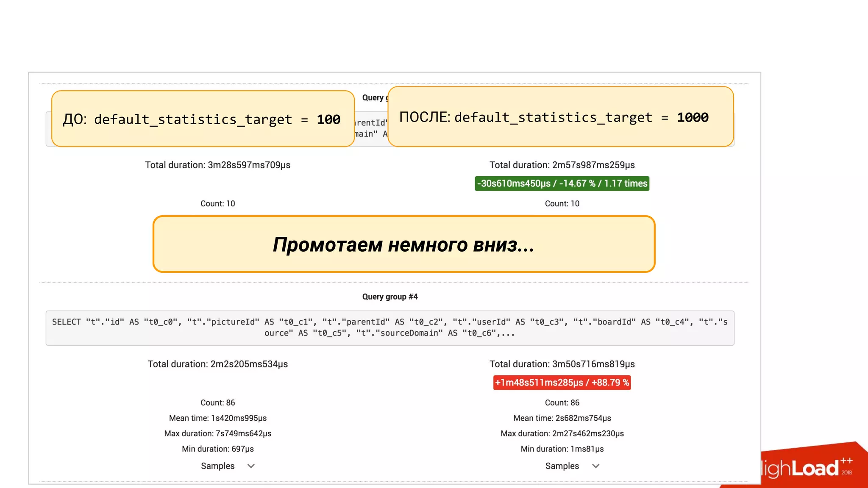This screenshot has height=488, width=868.
Task: Select Min duration: 1ms81µs
Action: point(562,449)
